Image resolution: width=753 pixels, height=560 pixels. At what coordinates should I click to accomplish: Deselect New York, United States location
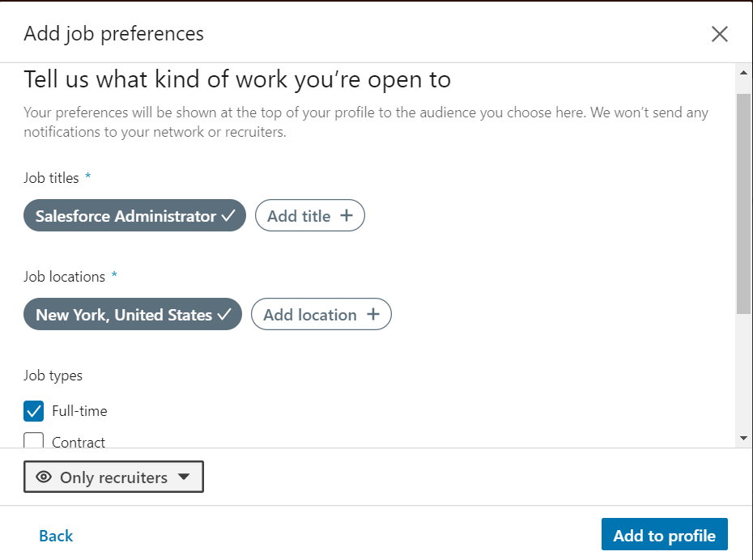(x=132, y=315)
